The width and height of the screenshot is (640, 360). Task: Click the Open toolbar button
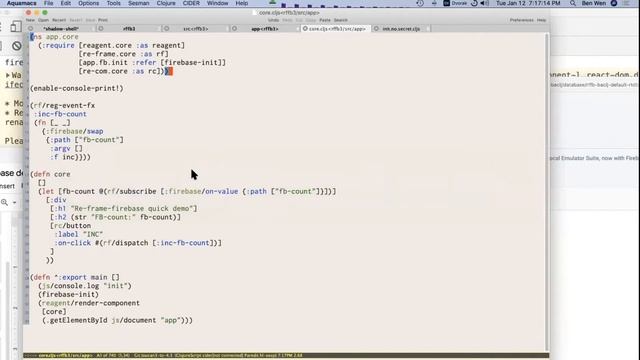[x=43, y=20]
